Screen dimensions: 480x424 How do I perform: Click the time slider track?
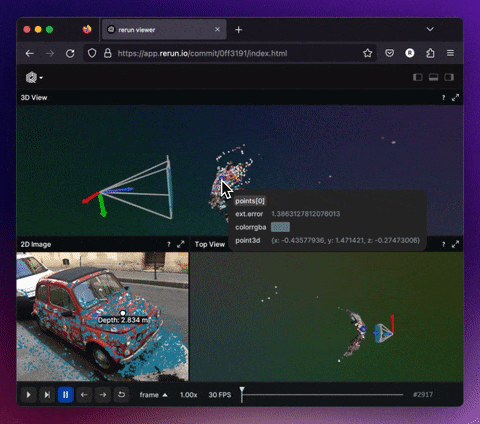click(x=322, y=395)
